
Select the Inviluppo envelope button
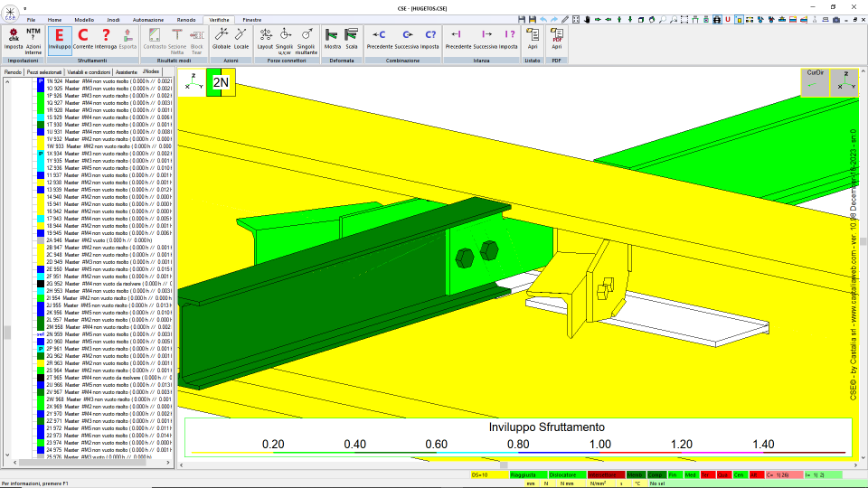[60, 39]
